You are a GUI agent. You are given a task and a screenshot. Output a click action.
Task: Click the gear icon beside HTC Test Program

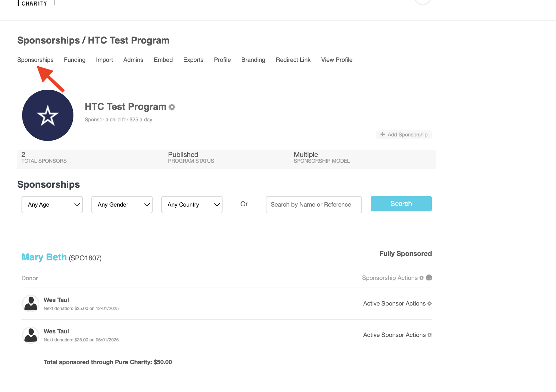pos(172,107)
